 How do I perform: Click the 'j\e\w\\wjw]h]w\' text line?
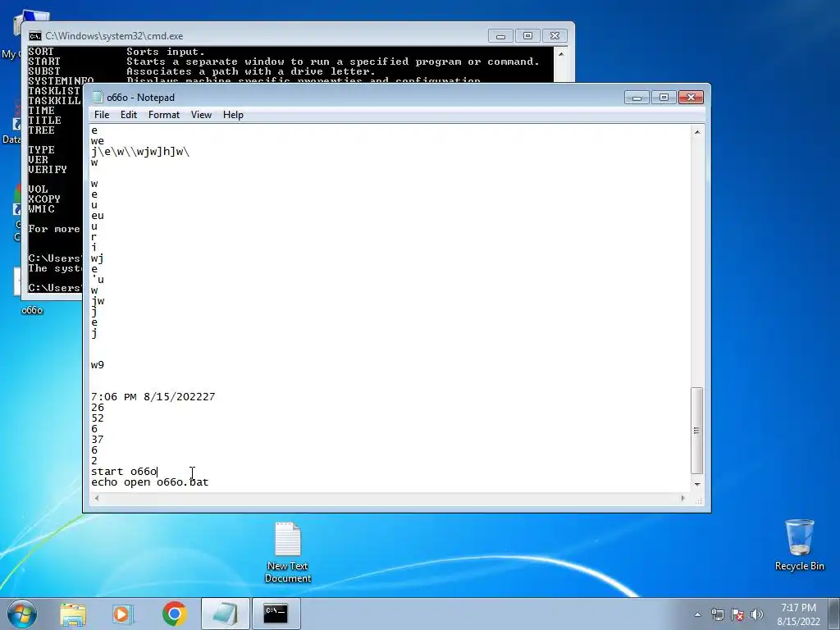[x=140, y=152]
